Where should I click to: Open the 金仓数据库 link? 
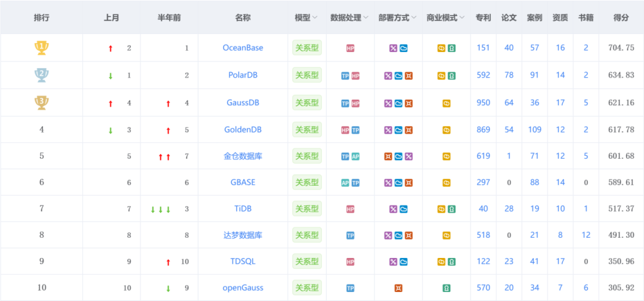click(x=243, y=156)
